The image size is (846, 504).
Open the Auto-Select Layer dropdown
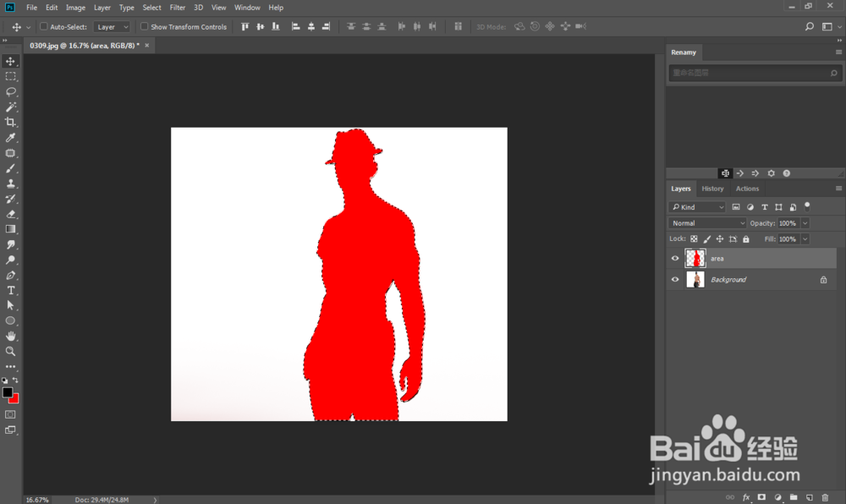pos(112,27)
